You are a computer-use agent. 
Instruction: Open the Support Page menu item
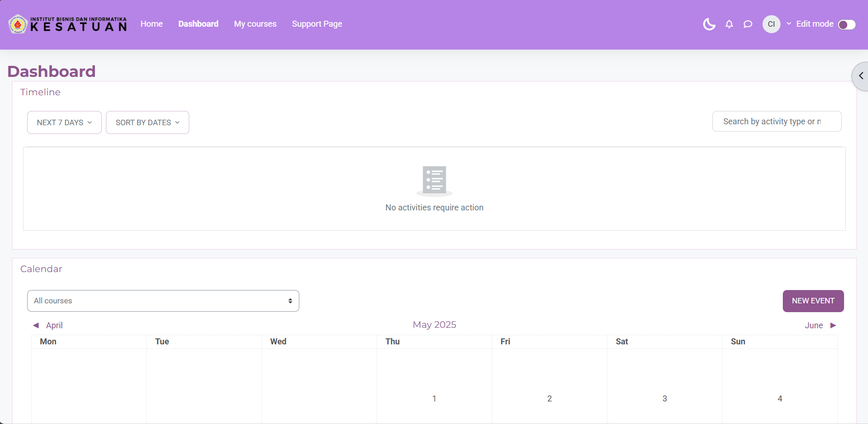[x=317, y=24]
